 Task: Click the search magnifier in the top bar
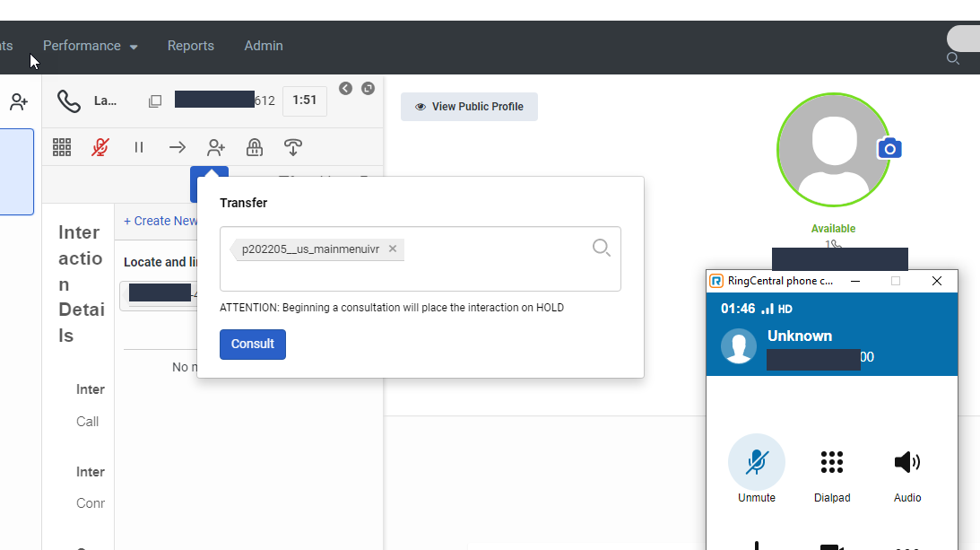click(953, 57)
